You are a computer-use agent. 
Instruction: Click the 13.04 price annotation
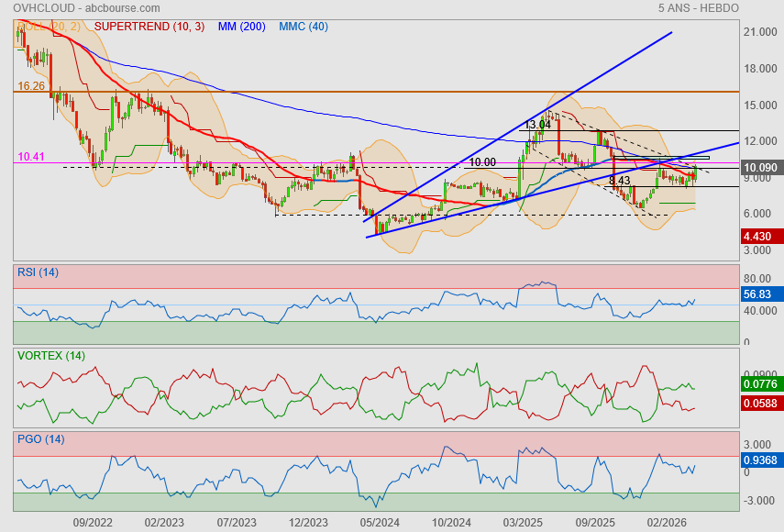tap(538, 125)
